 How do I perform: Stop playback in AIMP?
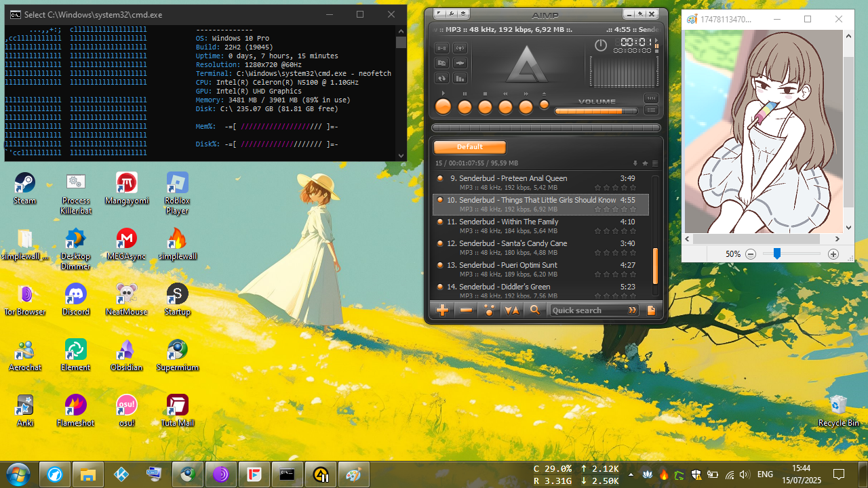pos(485,106)
